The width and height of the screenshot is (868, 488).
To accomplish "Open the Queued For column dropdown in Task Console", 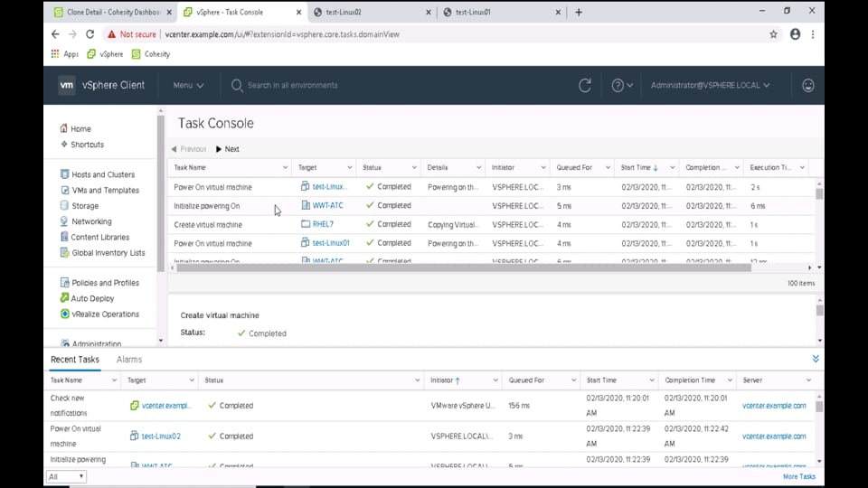I will (x=608, y=168).
